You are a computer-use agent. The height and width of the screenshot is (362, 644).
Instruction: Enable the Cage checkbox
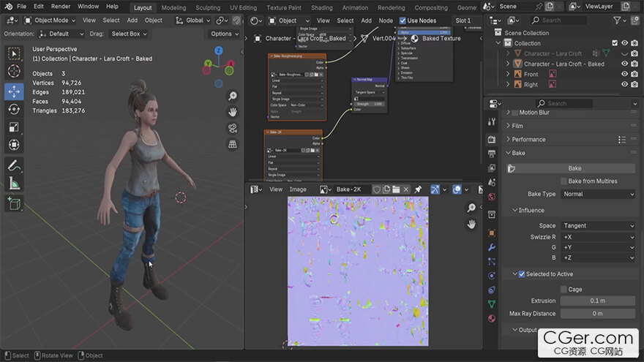[x=563, y=290]
